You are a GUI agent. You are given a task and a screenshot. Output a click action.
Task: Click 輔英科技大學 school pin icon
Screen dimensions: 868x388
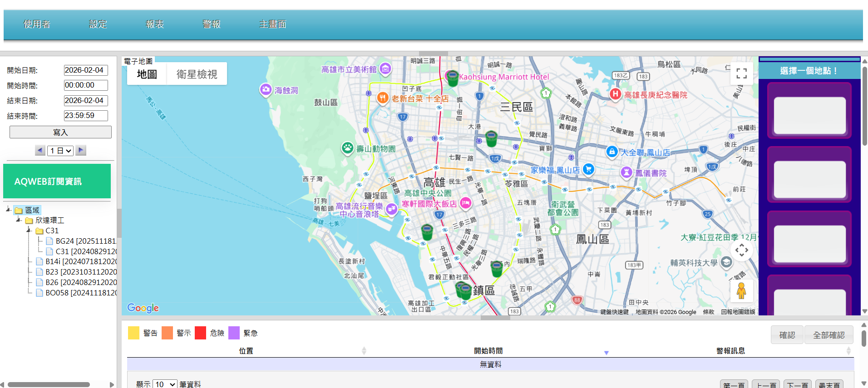click(726, 262)
